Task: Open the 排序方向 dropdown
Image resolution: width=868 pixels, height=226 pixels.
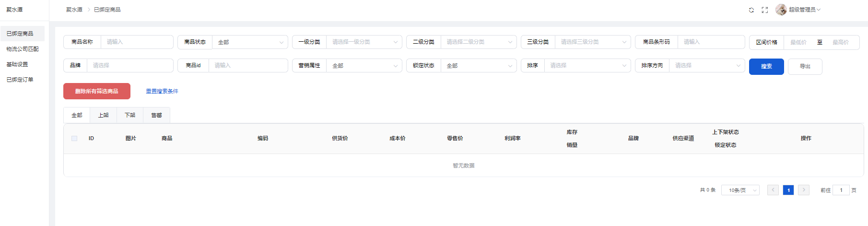Action: (x=707, y=66)
